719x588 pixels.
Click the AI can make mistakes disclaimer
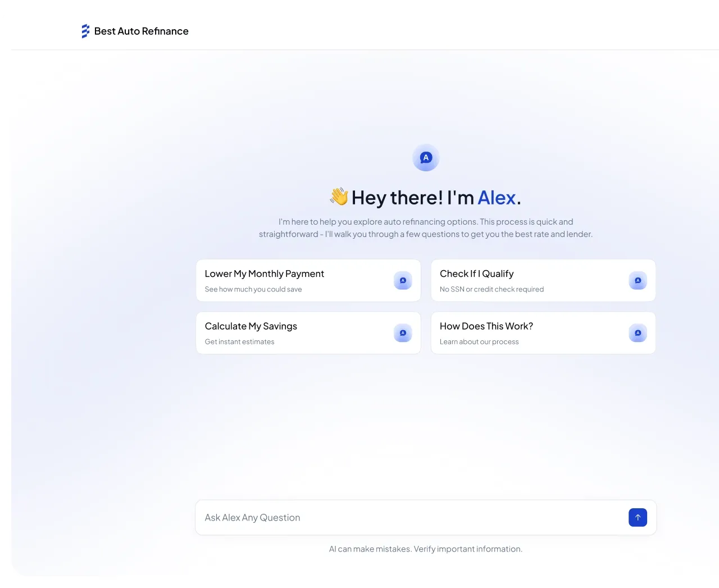tap(426, 549)
